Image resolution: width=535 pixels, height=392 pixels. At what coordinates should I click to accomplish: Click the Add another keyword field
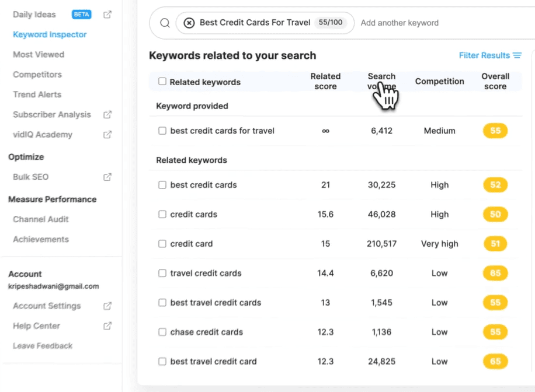399,22
